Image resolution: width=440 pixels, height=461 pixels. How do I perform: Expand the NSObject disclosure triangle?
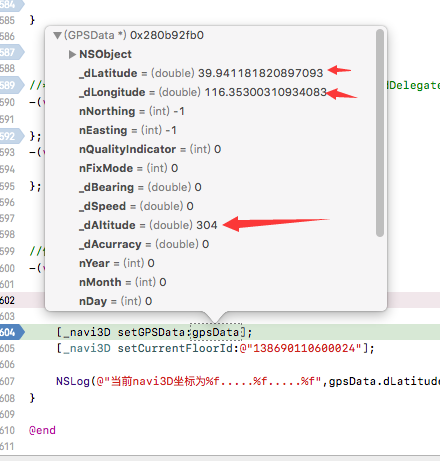click(72, 54)
